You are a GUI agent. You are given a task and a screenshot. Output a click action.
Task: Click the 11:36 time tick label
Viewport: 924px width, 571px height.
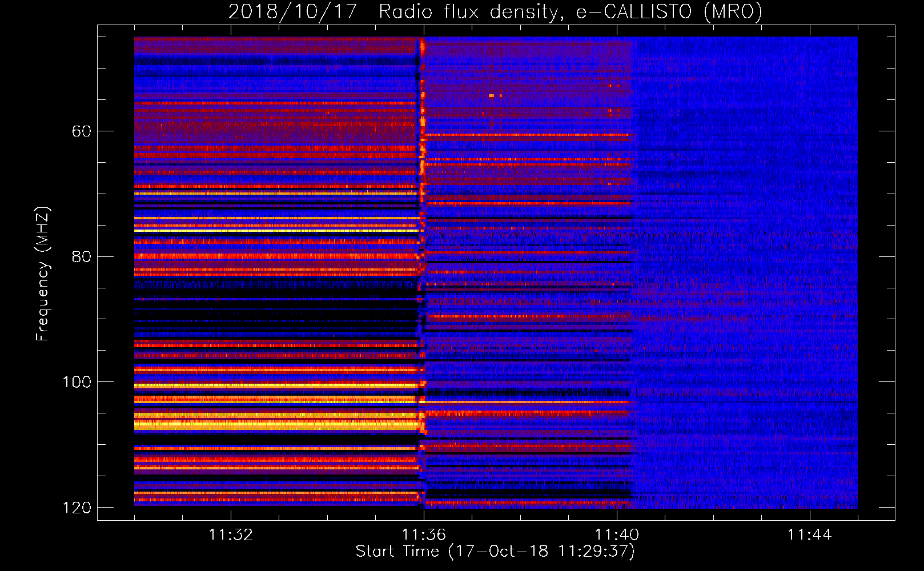424,534
